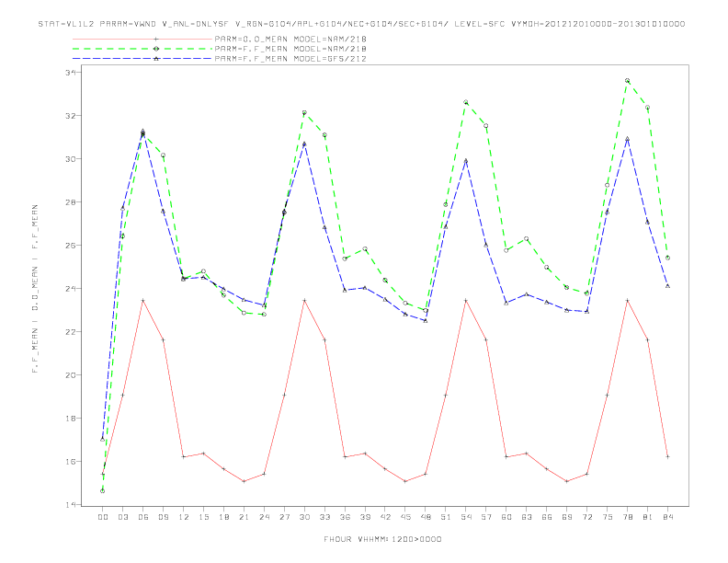Click blue GFS triangle marker at hour 54 peak

[466, 161]
